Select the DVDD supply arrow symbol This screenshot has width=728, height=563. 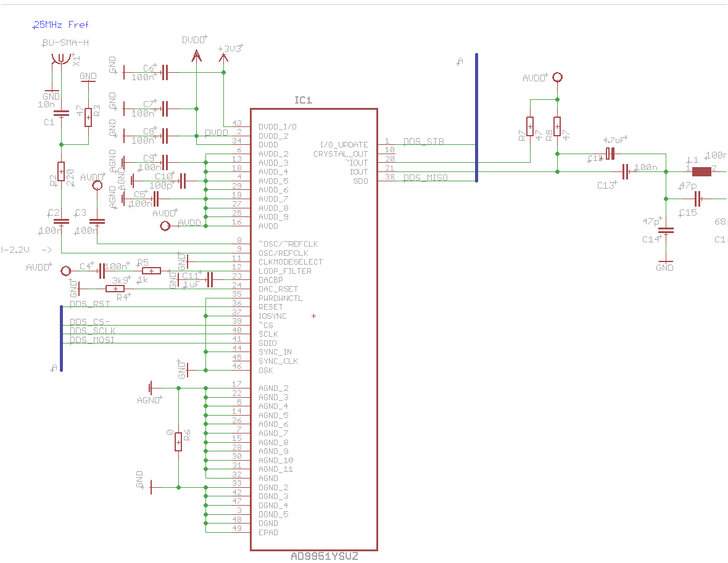[x=196, y=57]
